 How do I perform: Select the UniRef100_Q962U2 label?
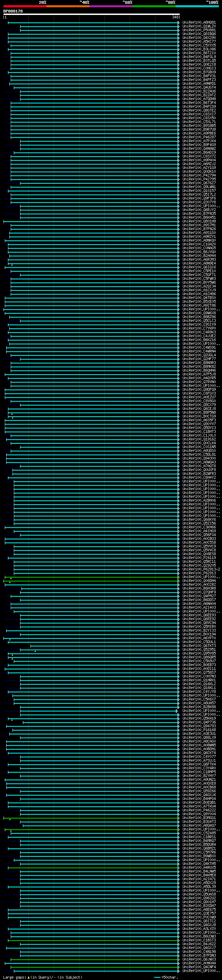[199, 898]
